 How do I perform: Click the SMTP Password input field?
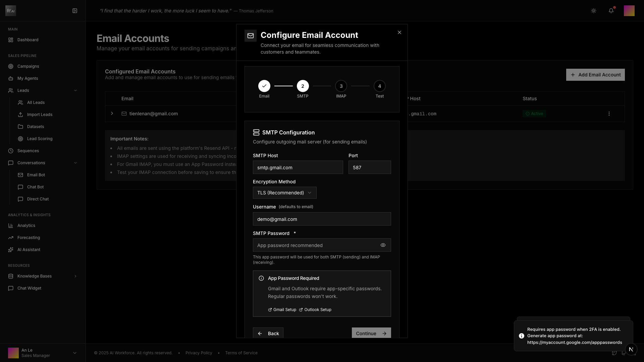tap(315, 245)
